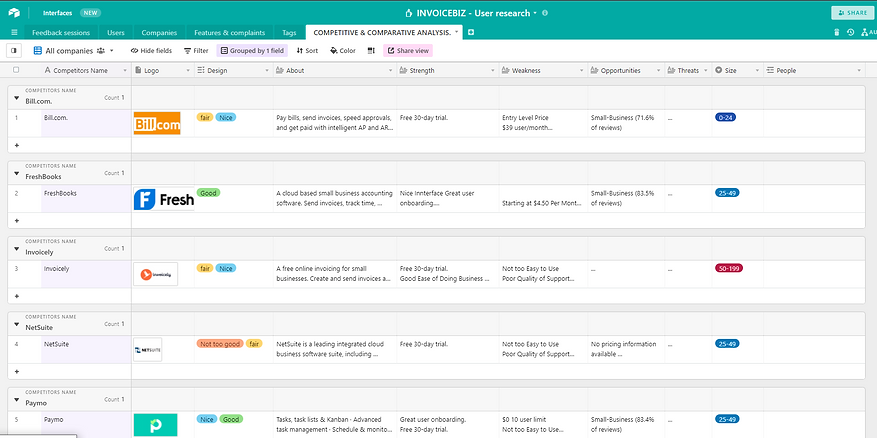Switch to the Features & complaints tab
This screenshot has height=438, width=877.
point(229,32)
